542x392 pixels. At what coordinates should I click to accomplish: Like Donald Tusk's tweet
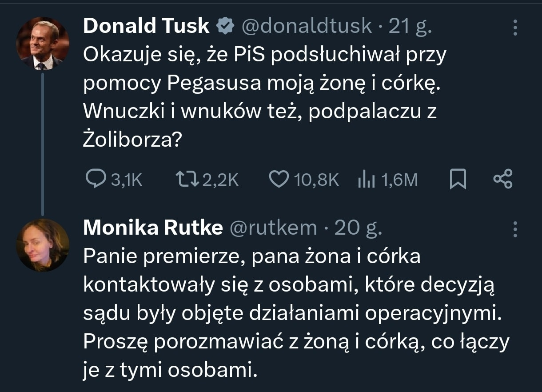[x=279, y=180]
